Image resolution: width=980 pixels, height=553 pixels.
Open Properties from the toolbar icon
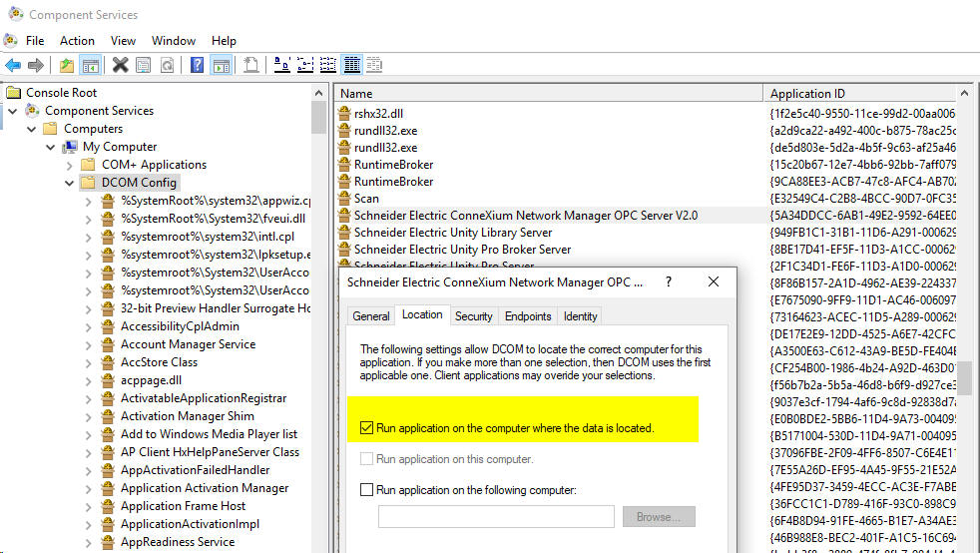pyautogui.click(x=143, y=64)
